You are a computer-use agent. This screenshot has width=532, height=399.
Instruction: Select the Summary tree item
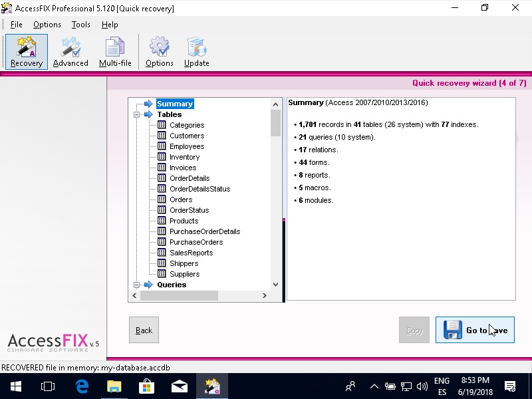pyautogui.click(x=175, y=104)
